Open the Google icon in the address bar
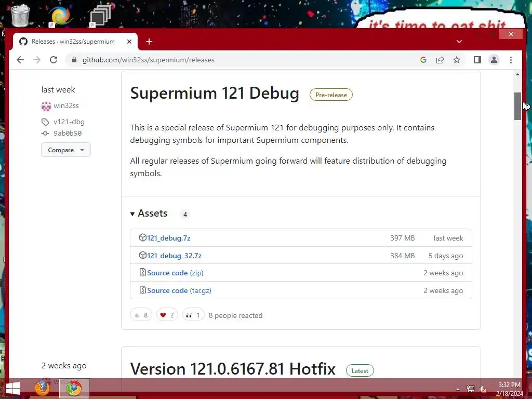Screen dimensions: 532x399 (x=423, y=60)
